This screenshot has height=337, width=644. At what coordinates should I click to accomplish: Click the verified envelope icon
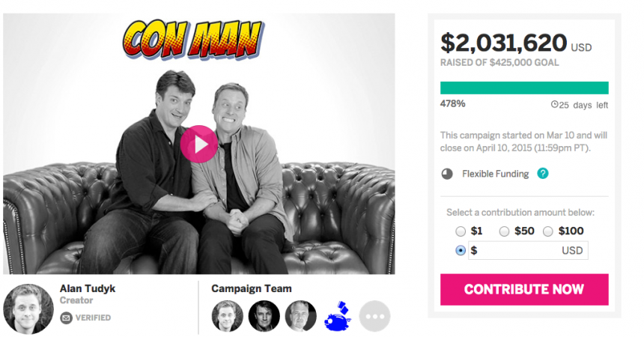pos(67,318)
